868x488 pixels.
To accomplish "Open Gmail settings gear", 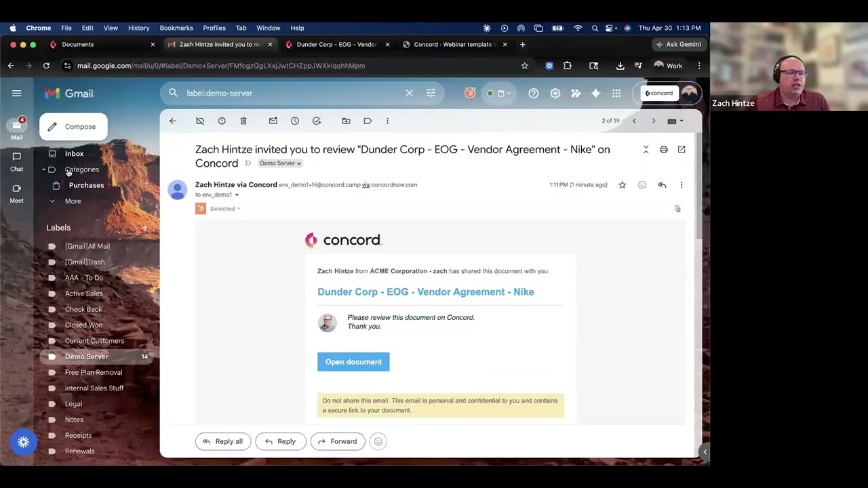I will coord(555,93).
